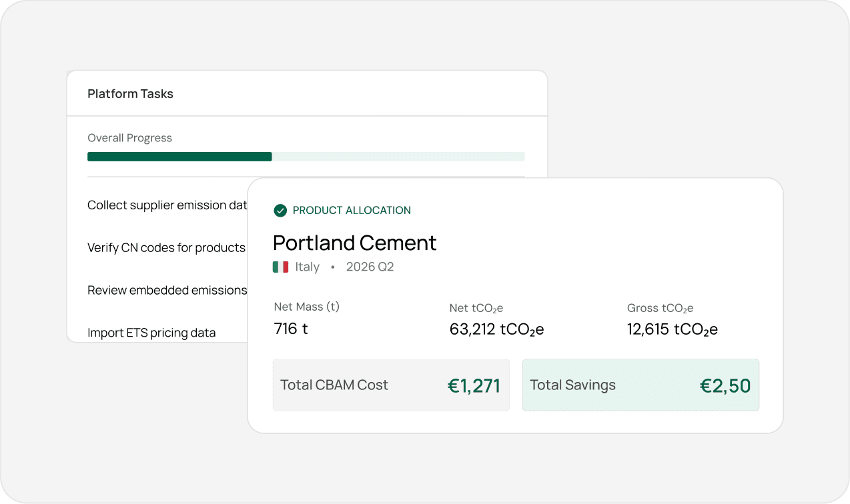This screenshot has height=504, width=850.
Task: Click the €1,271 cost amount
Action: tap(474, 386)
